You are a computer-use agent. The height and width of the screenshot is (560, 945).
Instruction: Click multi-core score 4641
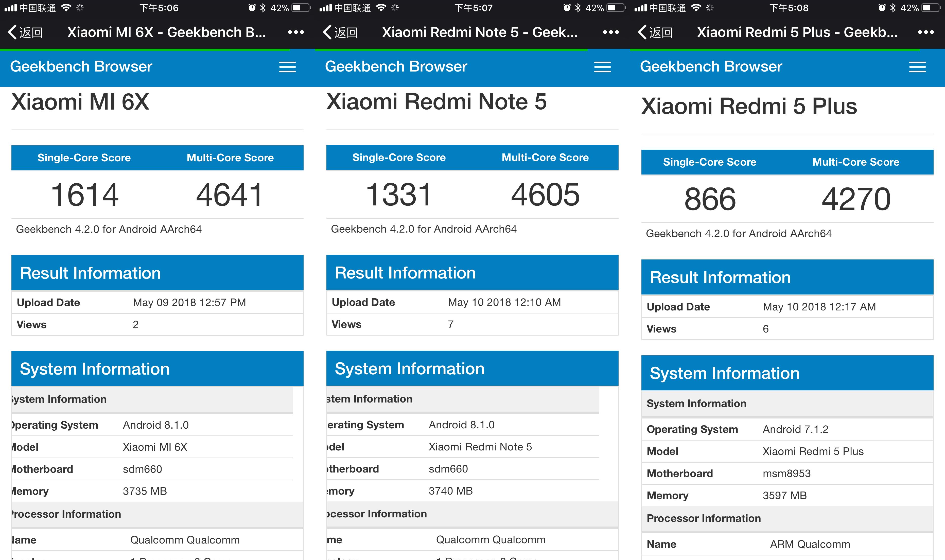click(x=229, y=195)
